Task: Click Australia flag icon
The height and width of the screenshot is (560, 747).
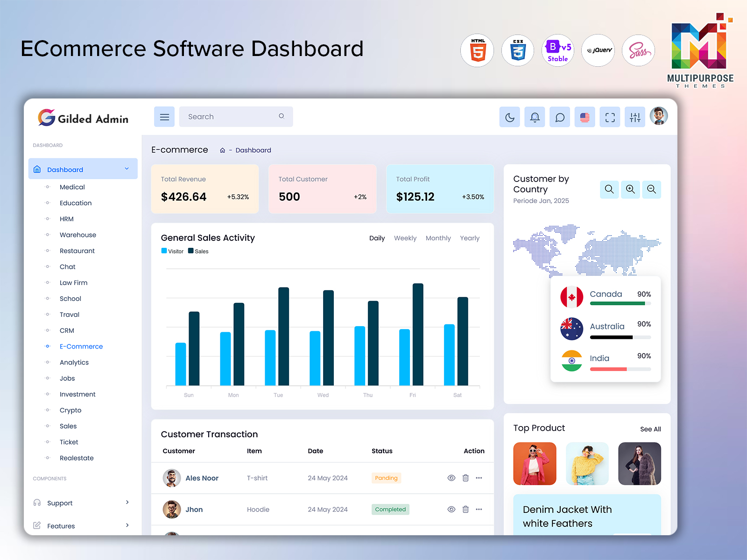Action: [x=572, y=329]
